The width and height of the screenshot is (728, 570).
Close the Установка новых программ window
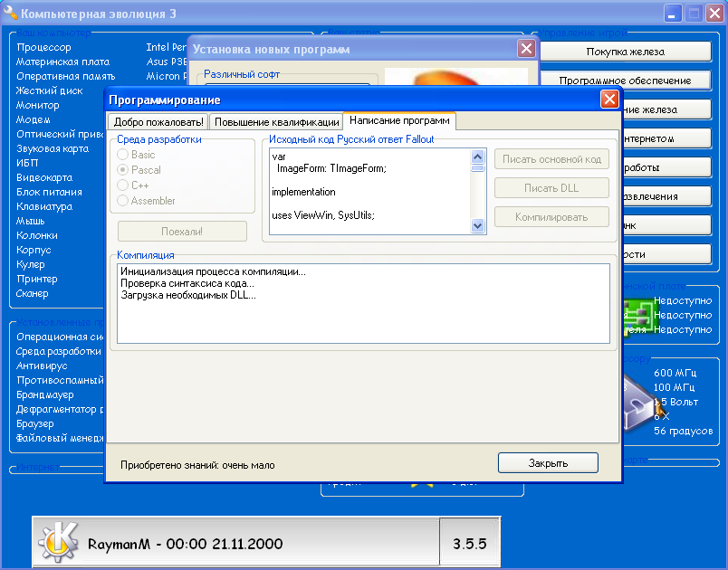[x=526, y=48]
